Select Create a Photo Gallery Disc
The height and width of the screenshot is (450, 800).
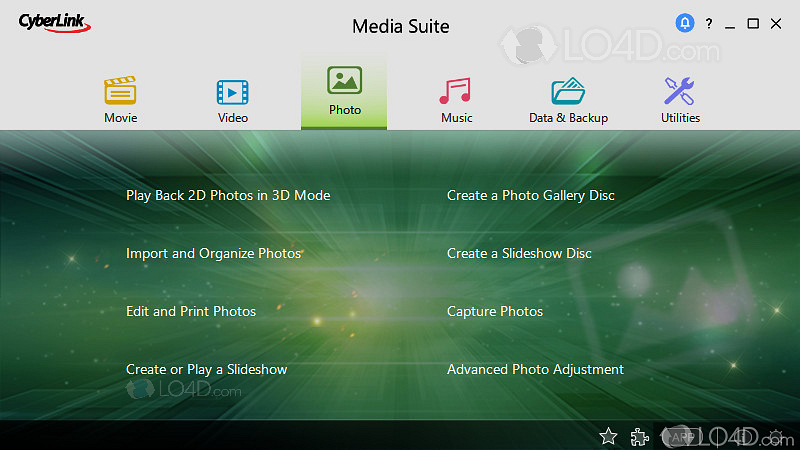pos(531,195)
